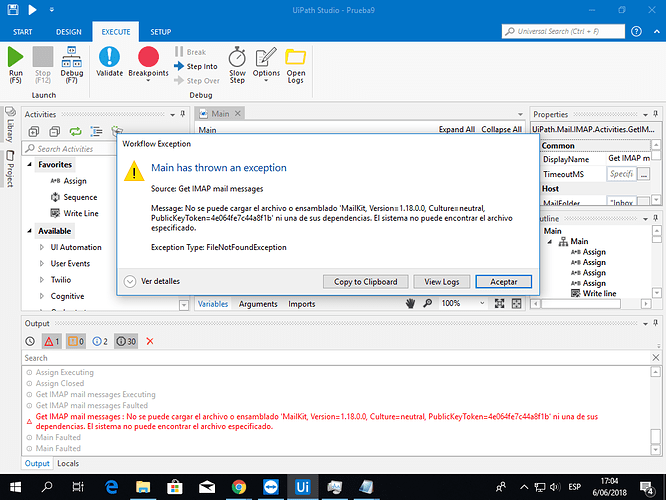Collapse the Favorites tree group
This screenshot has width=666, height=500.
(29, 164)
